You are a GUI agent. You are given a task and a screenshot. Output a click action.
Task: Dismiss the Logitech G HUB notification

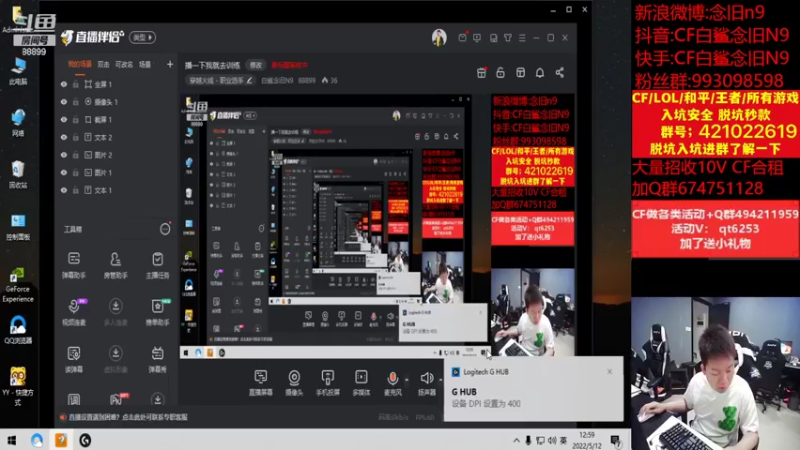click(x=610, y=371)
